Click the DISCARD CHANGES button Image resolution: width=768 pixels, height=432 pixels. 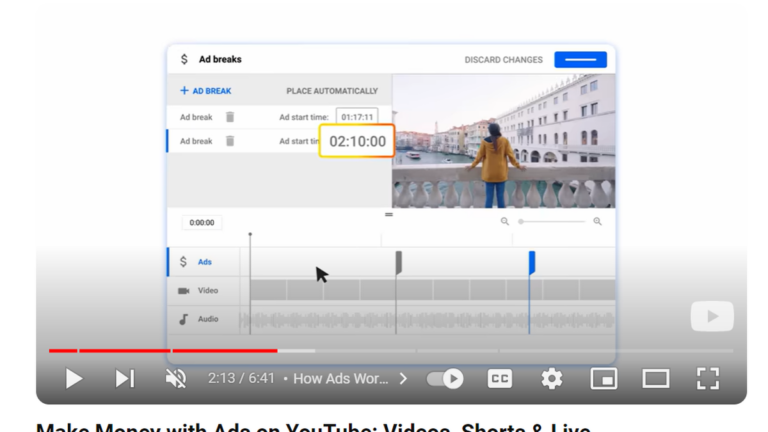click(503, 60)
